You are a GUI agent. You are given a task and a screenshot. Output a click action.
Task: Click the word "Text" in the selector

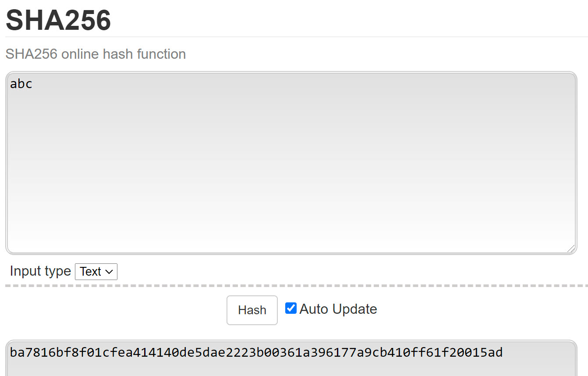(90, 272)
